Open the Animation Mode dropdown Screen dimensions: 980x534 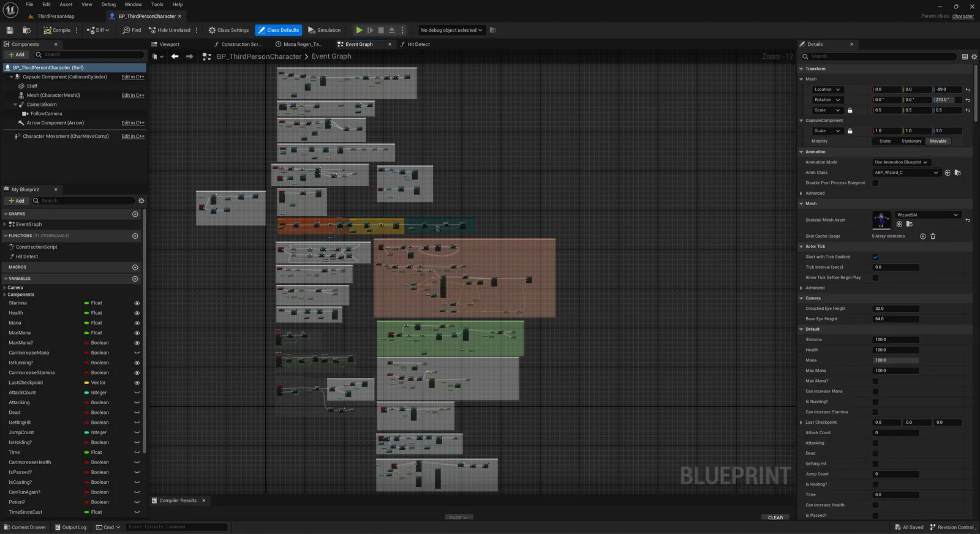(900, 162)
